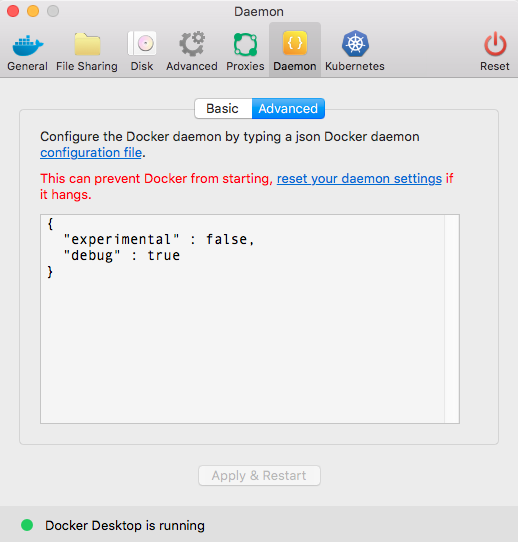Screen dimensions: 518x542
Task: Switch to the Basic tab
Action: (x=223, y=109)
